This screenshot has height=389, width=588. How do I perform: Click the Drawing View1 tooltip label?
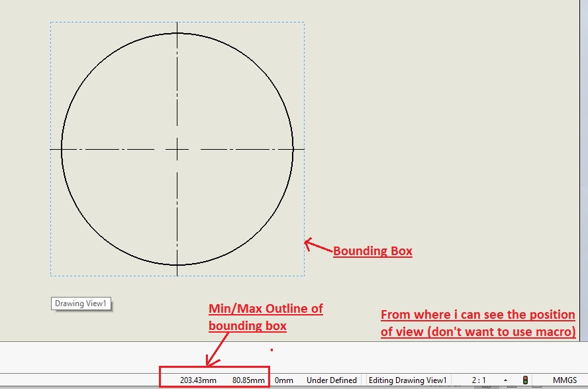[81, 304]
